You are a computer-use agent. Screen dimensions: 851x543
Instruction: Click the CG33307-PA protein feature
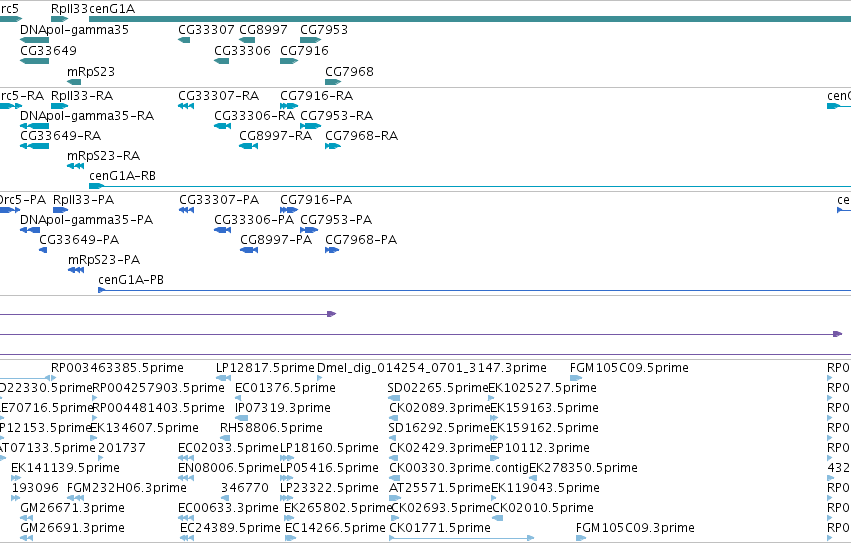186,210
